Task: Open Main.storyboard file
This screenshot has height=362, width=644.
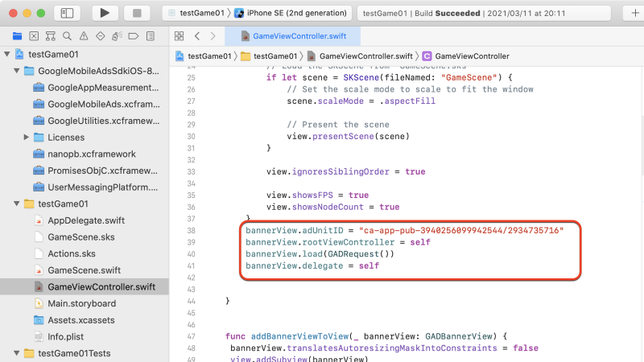Action: (81, 303)
